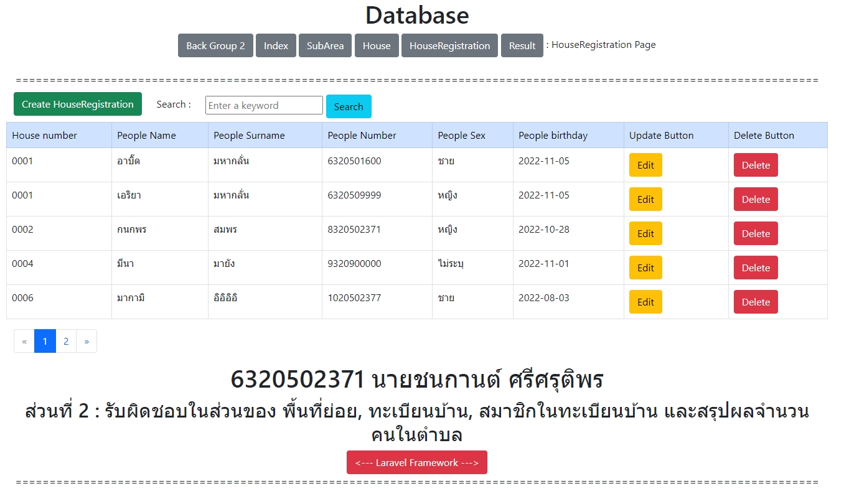Click the HouseRegistration Page label text
Viewport: 849px width, 504px height.
click(x=604, y=45)
